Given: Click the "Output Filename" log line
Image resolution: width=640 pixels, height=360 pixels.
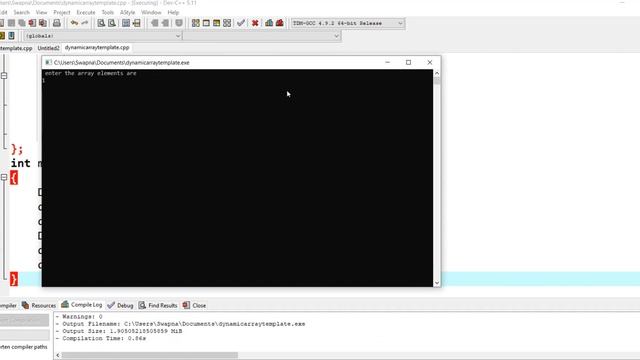Looking at the screenshot, I should pos(180,324).
